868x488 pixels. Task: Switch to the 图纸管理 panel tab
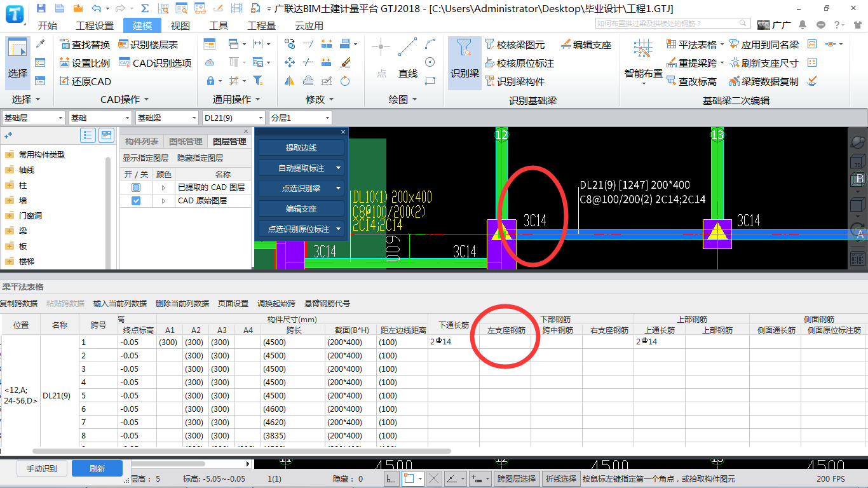click(186, 142)
